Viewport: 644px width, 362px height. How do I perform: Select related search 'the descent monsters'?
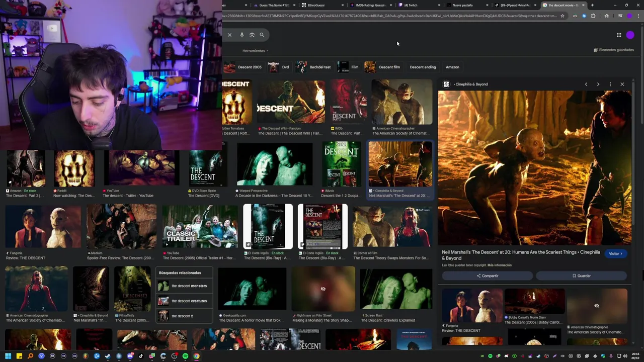[184, 286]
